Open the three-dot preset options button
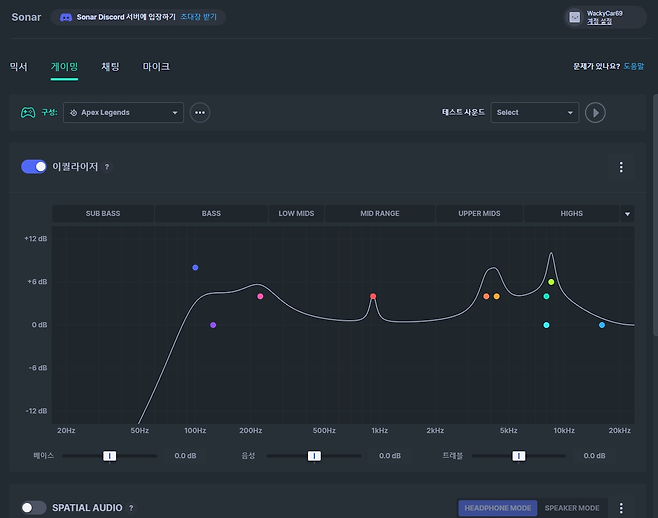This screenshot has height=518, width=658. pyautogui.click(x=200, y=112)
